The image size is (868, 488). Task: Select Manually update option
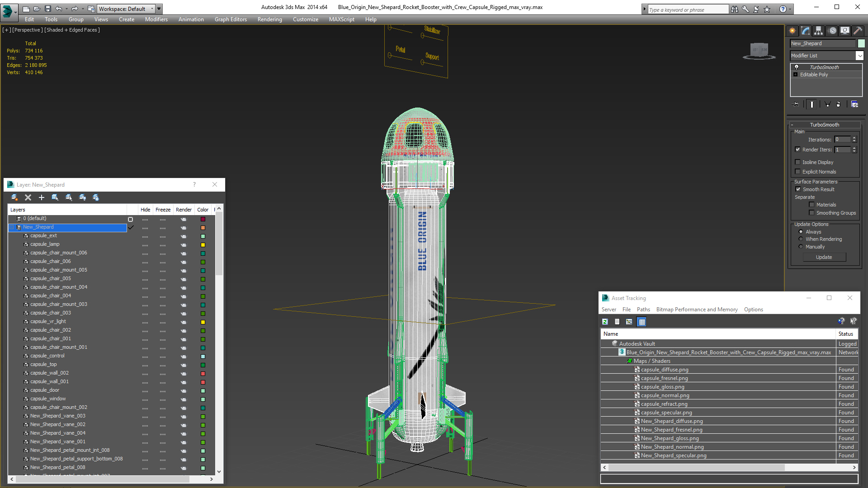coord(801,247)
